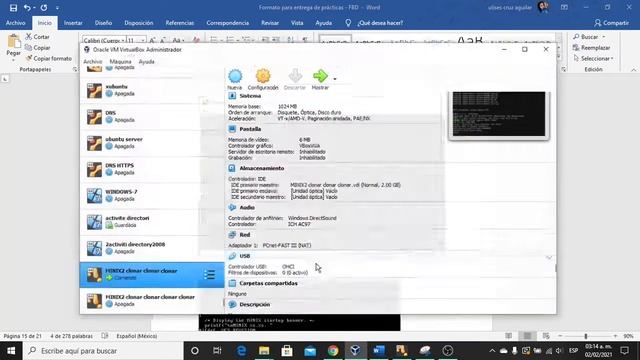Click the Sistema section header
Viewport: 640px width, 360px height.
(250, 96)
